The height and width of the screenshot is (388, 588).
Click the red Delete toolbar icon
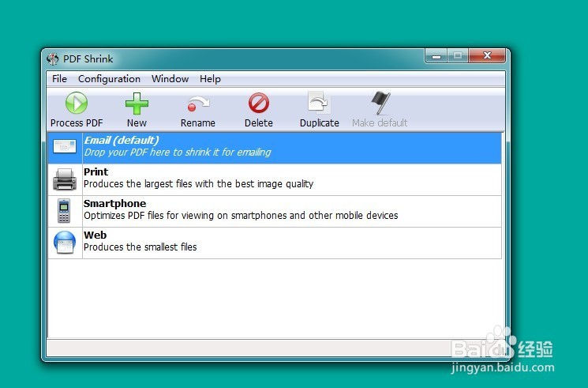click(x=259, y=103)
